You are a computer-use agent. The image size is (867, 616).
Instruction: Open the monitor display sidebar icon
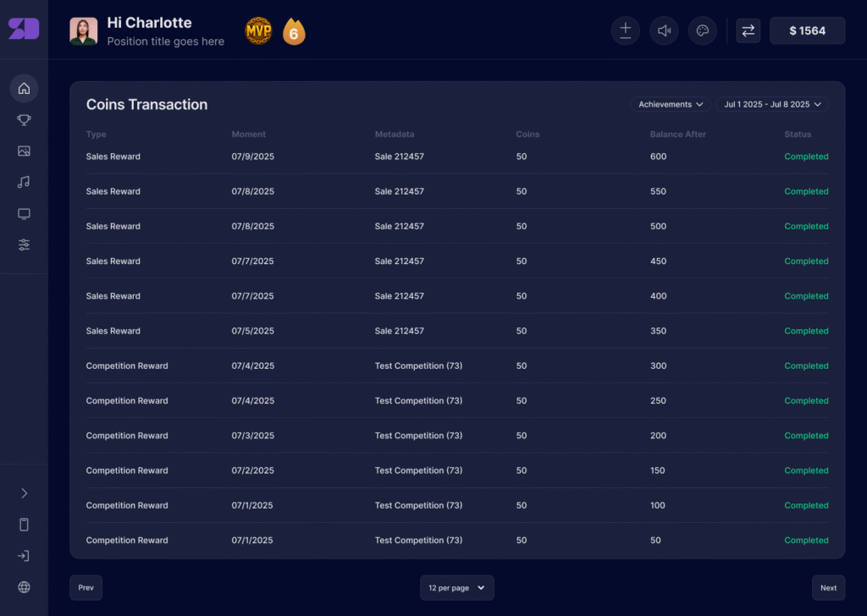pyautogui.click(x=24, y=214)
